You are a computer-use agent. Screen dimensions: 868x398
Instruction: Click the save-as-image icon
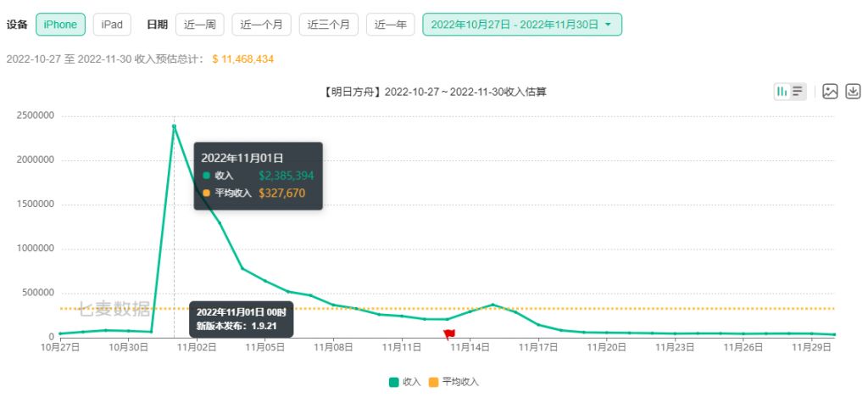[831, 92]
